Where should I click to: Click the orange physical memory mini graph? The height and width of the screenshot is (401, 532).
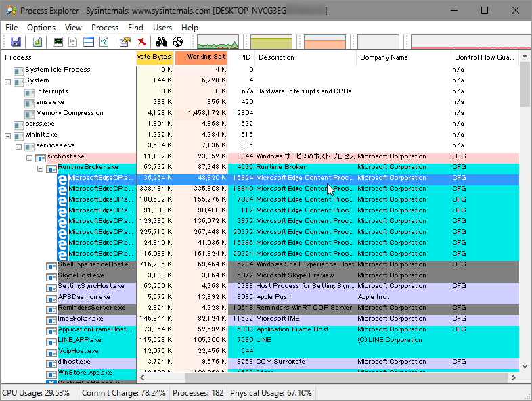point(325,42)
